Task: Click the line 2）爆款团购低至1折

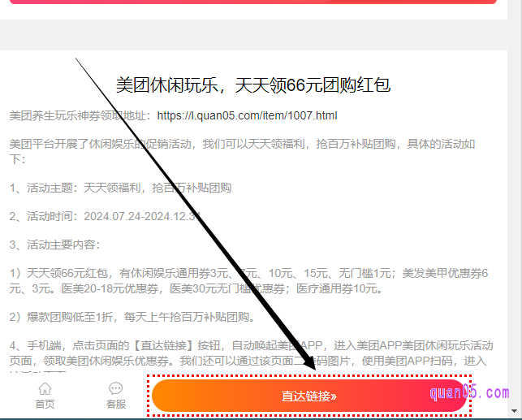Action: [x=132, y=317]
